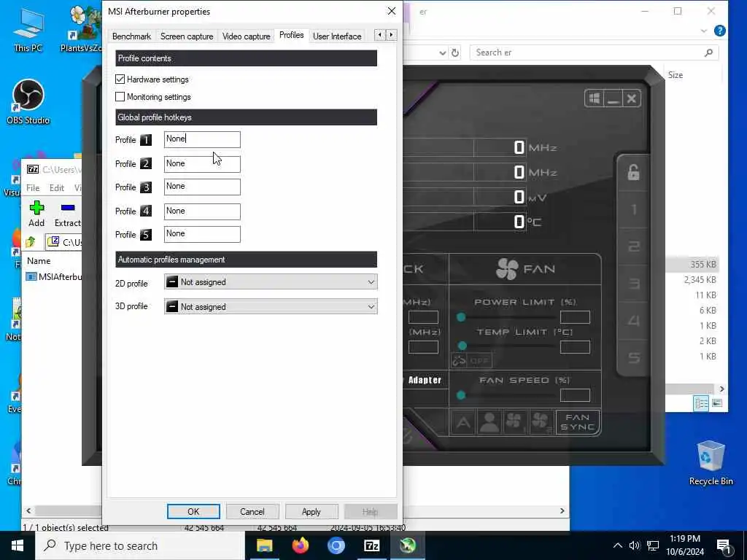Open the 7-Zip Edit menu
The height and width of the screenshot is (560, 747).
coord(57,187)
